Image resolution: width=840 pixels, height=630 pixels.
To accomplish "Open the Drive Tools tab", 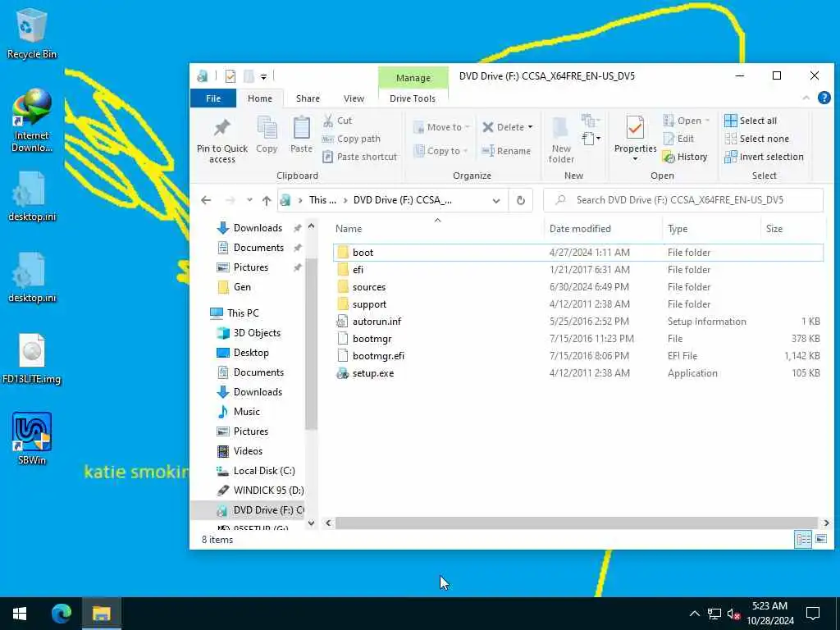I will 413,98.
